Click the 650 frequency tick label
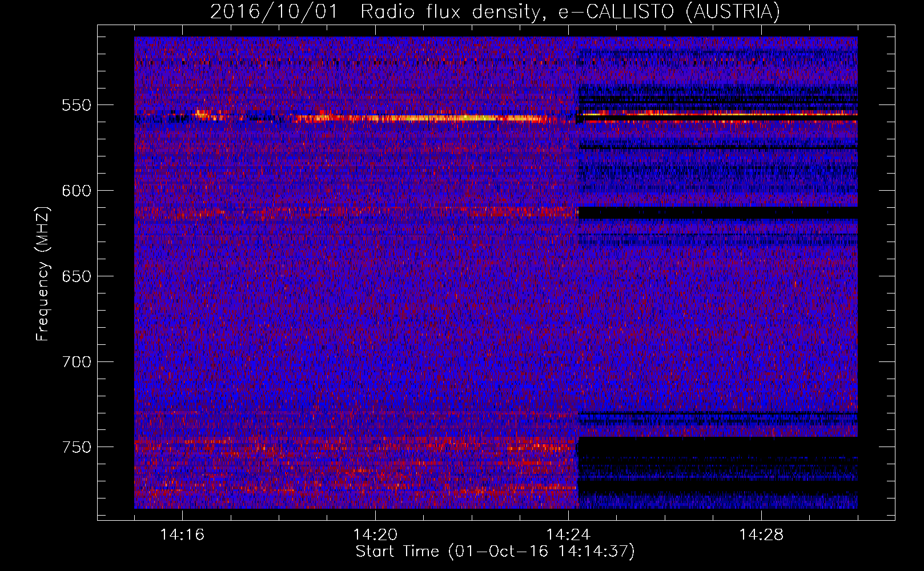The height and width of the screenshot is (571, 924). pos(77,276)
